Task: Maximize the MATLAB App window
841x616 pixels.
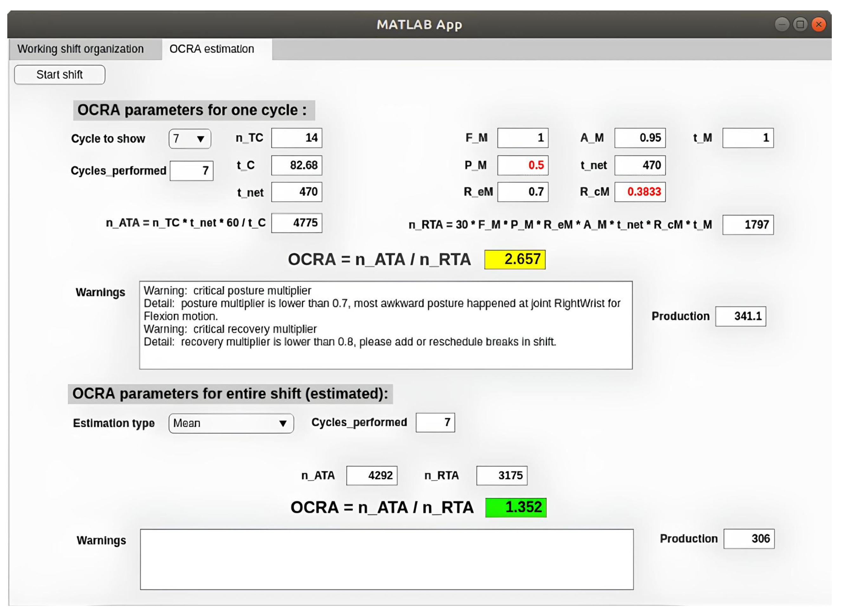Action: pos(800,25)
